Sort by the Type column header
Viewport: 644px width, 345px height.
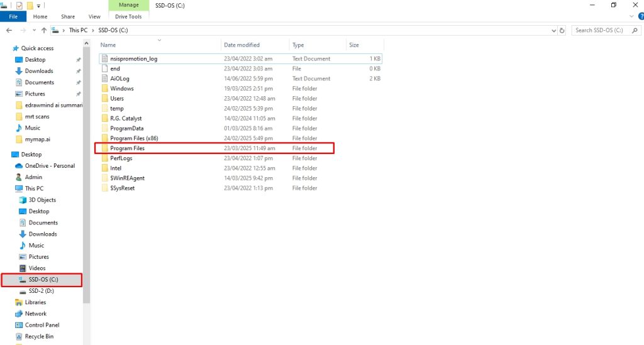[x=298, y=45]
